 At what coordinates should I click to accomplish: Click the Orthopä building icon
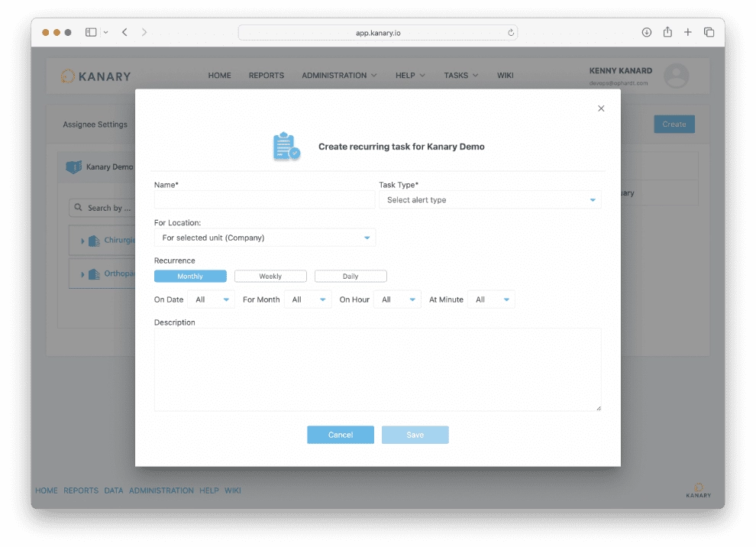94,274
